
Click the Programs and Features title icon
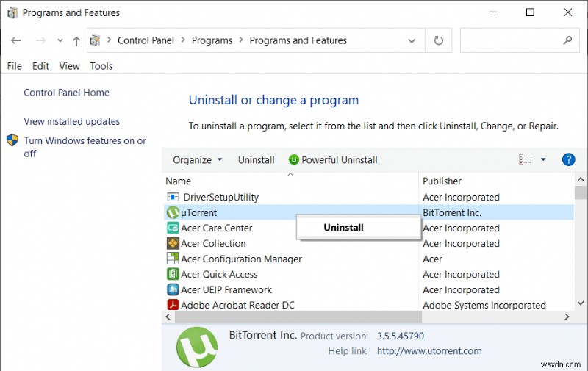point(12,12)
